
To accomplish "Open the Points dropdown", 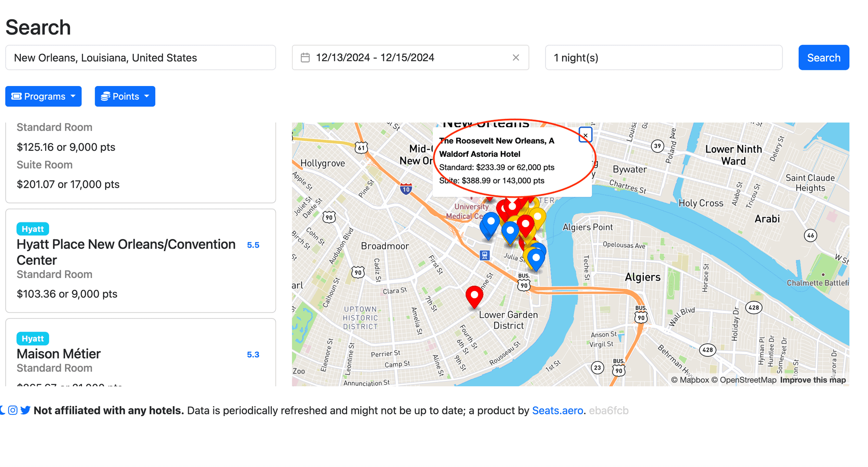I will tap(125, 96).
